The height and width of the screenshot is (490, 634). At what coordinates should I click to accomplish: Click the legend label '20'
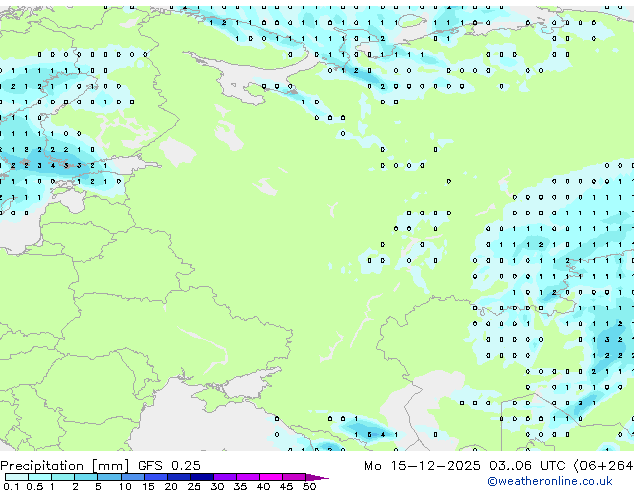tap(171, 486)
